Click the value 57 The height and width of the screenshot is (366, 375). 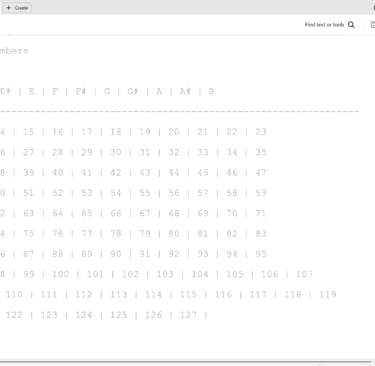[x=203, y=193]
